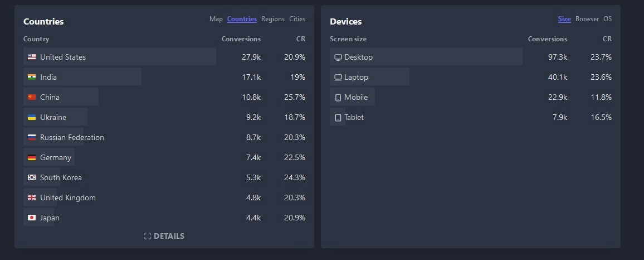This screenshot has height=260, width=644.
Task: Select the Size tab in Devices
Action: click(564, 19)
